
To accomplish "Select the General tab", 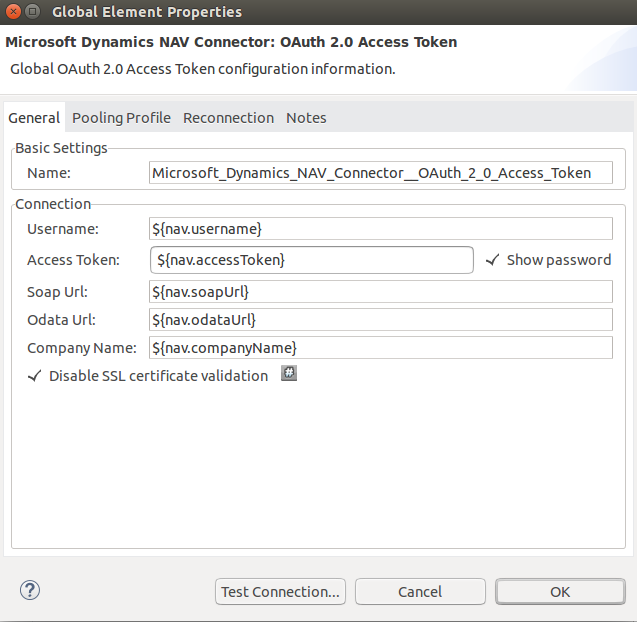I will 34,118.
